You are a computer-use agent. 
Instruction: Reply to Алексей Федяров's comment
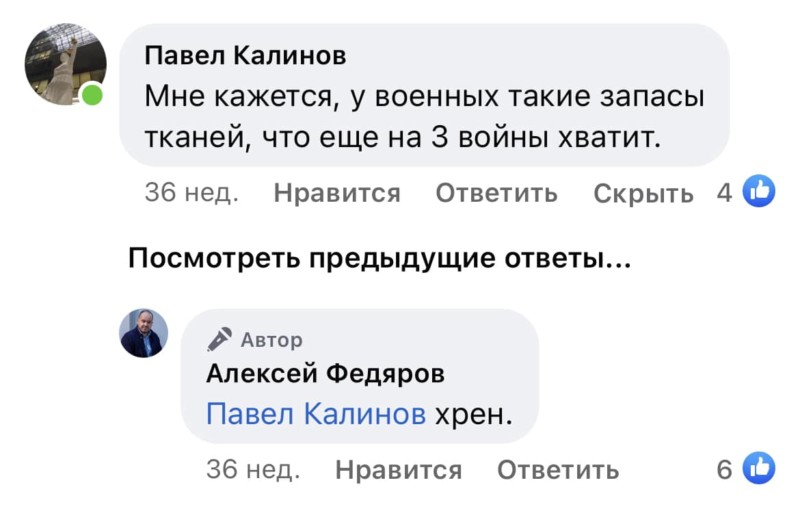[x=558, y=469]
